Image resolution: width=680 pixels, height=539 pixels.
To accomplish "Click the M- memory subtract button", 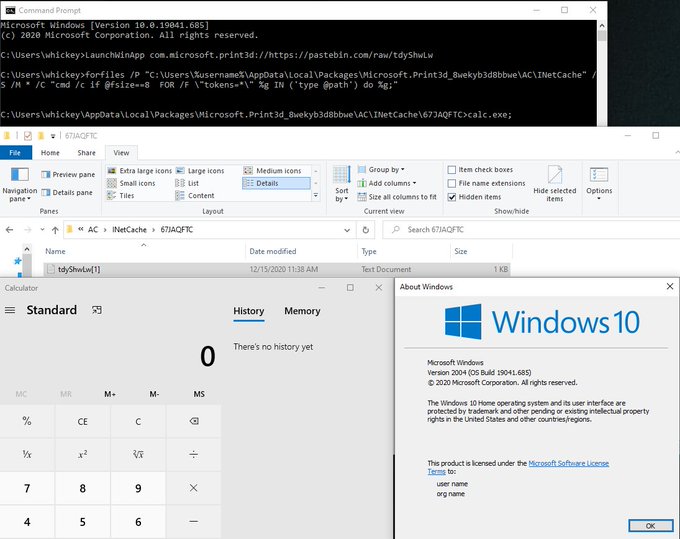I will tap(154, 394).
